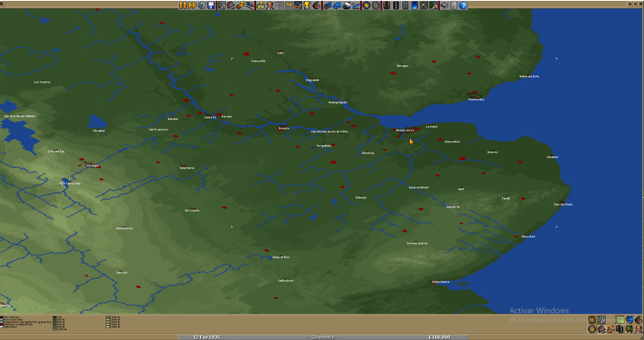Click the 0 m height color swatch

(x=54, y=317)
